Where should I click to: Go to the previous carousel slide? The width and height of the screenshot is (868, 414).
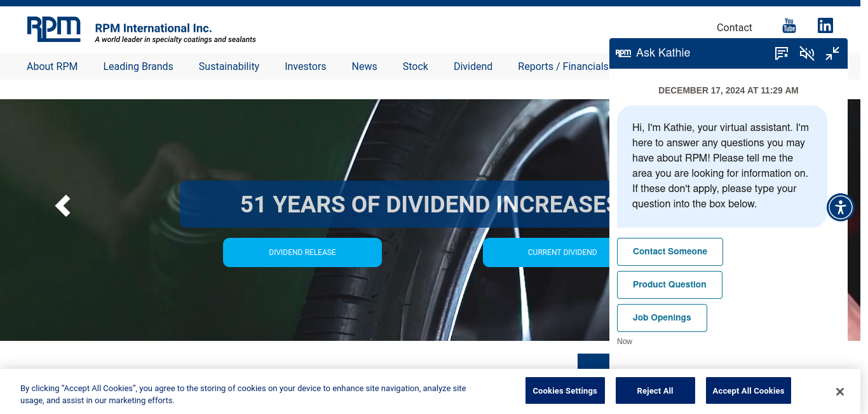62,205
